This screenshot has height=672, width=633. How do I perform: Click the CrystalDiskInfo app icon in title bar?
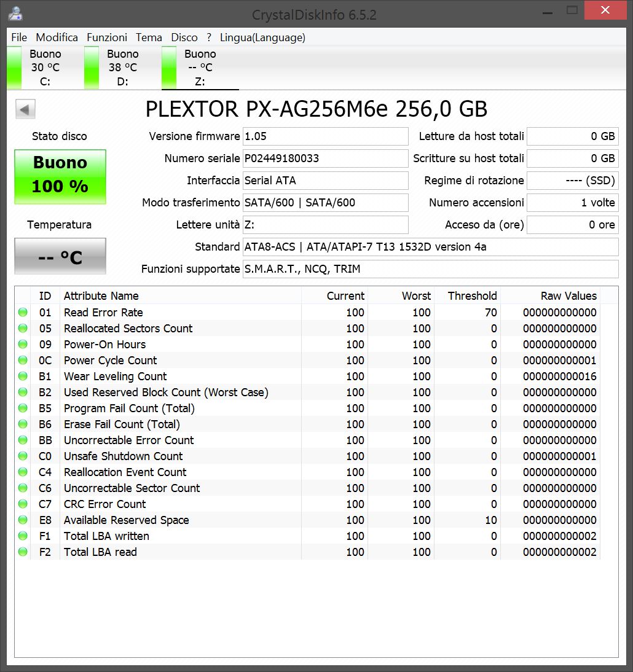15,14
